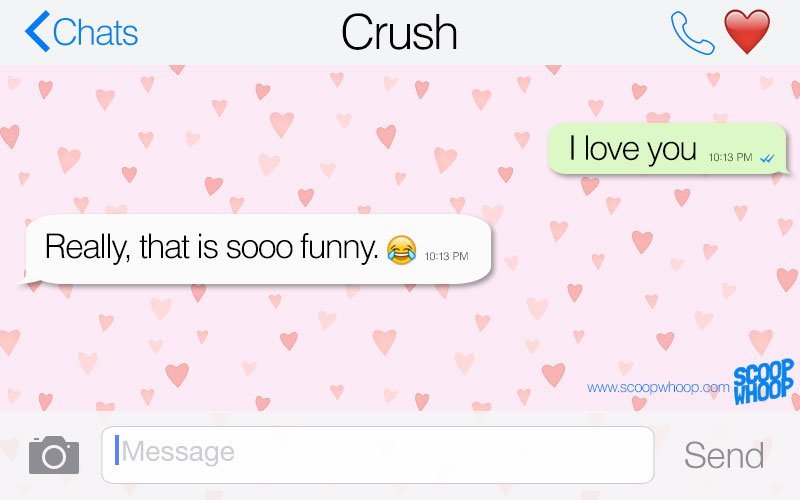Screen dimensions: 800x500
Task: Focus the Message input field
Action: 378,455
